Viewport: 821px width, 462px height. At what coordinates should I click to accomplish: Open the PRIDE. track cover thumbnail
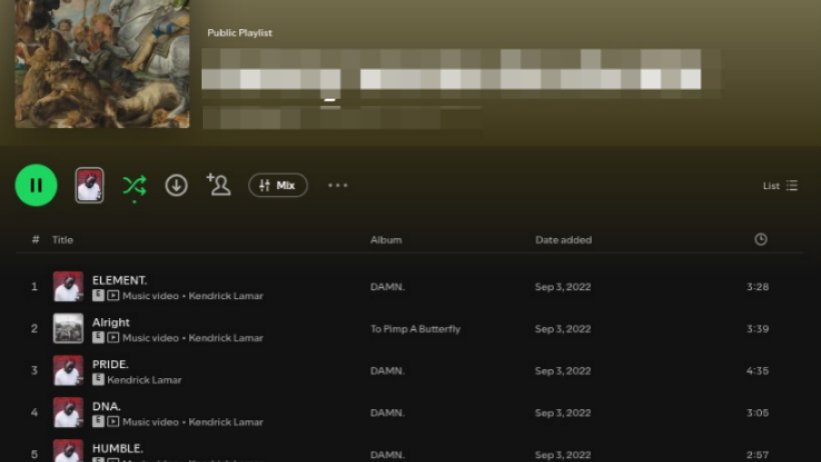click(x=68, y=370)
